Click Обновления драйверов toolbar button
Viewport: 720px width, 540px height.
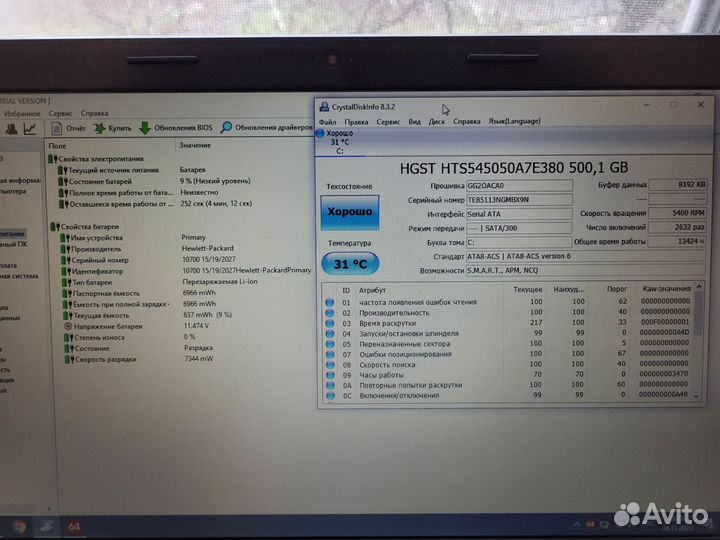pos(266,127)
